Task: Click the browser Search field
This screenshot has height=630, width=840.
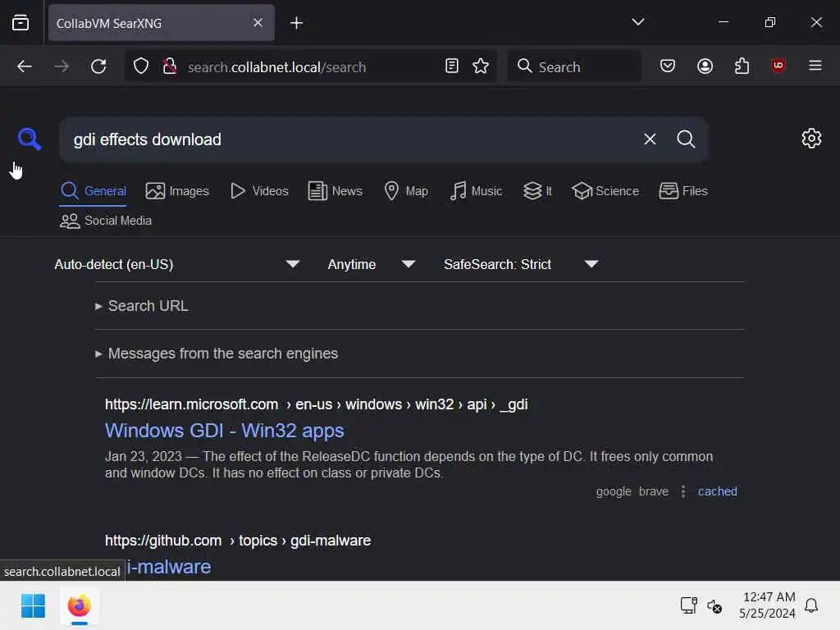Action: click(574, 66)
